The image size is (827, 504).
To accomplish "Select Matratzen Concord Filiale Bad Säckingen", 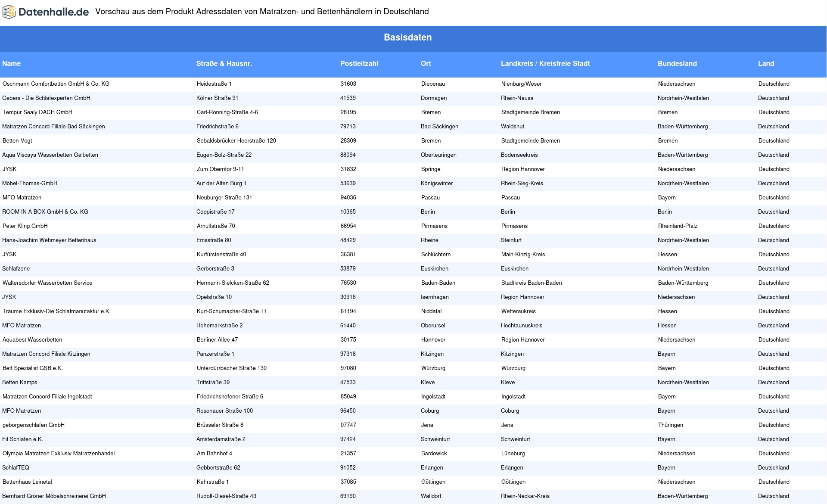I will coord(54,127).
